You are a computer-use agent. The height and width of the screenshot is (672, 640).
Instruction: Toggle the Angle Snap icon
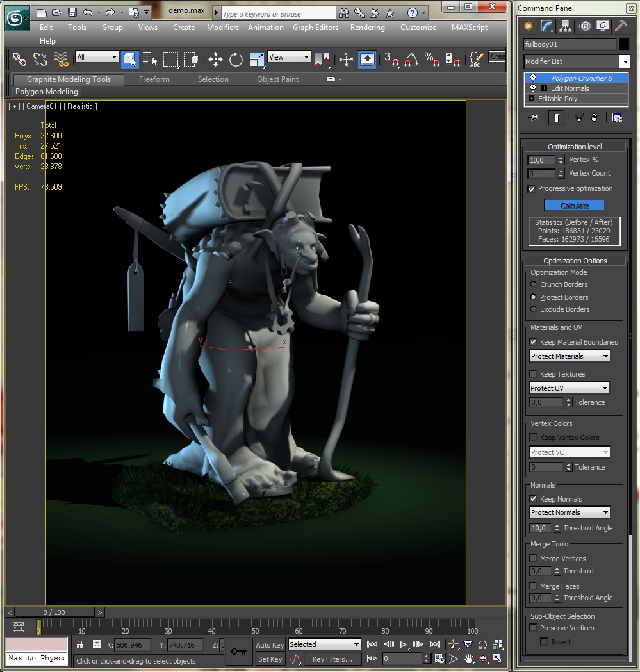point(411,60)
